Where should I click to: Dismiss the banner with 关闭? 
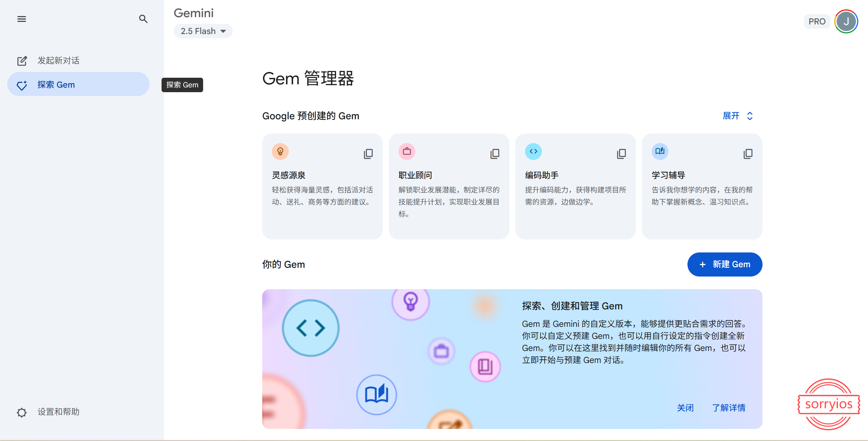(685, 408)
